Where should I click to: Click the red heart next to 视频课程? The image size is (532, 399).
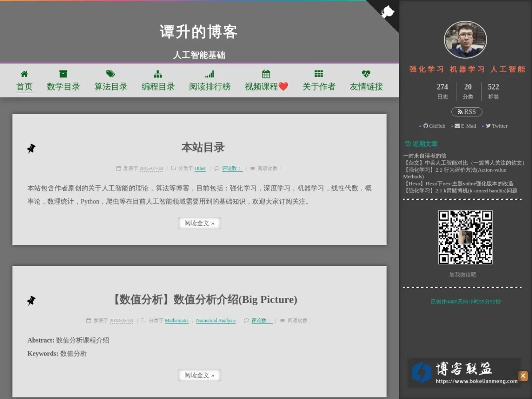click(x=283, y=86)
